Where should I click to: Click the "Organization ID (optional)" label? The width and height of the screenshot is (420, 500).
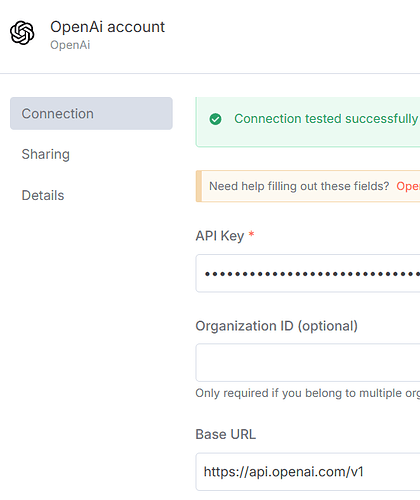point(277,326)
